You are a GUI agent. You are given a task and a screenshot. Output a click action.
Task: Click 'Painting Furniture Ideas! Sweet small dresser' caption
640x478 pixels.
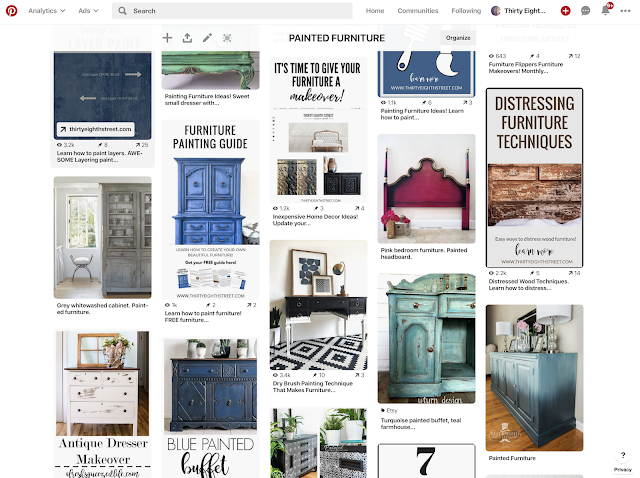[x=207, y=100]
